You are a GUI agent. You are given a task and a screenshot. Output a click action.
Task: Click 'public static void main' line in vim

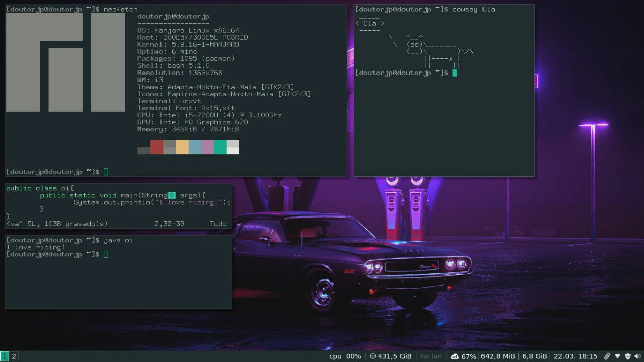tap(123, 195)
